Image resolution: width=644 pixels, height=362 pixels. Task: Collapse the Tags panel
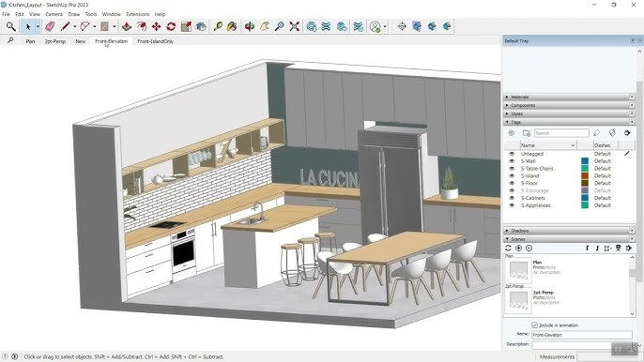tap(507, 122)
